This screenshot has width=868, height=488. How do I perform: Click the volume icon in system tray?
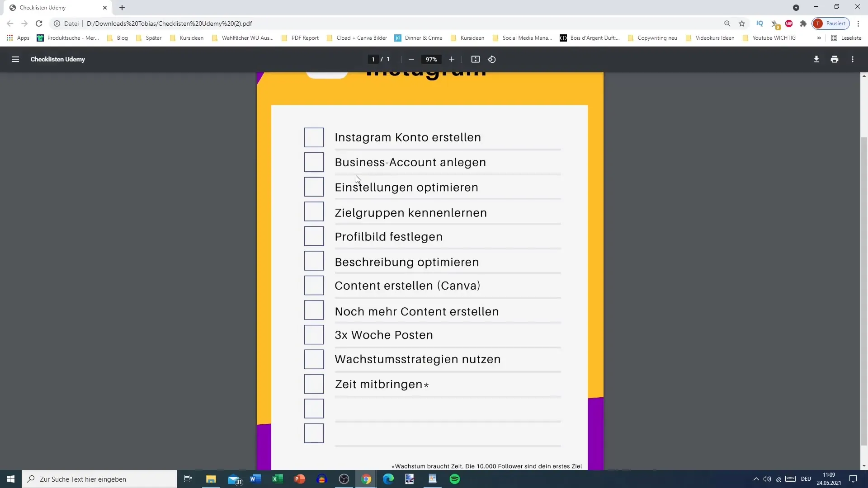767,479
